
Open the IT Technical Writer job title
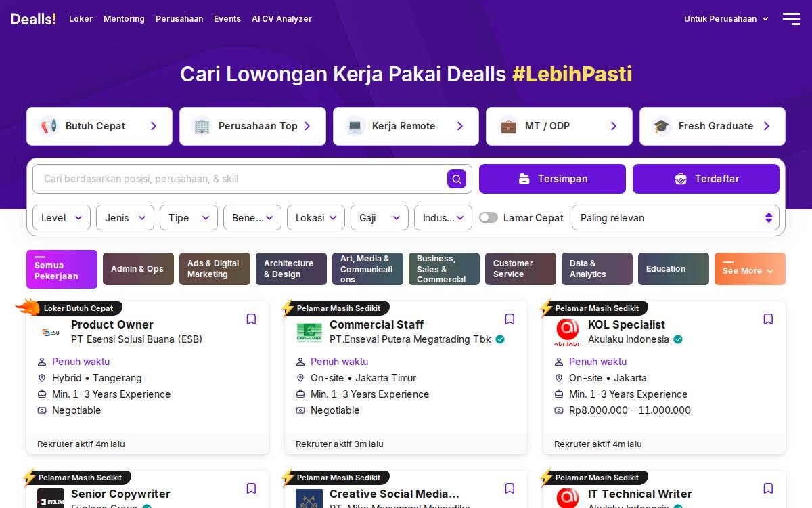640,494
